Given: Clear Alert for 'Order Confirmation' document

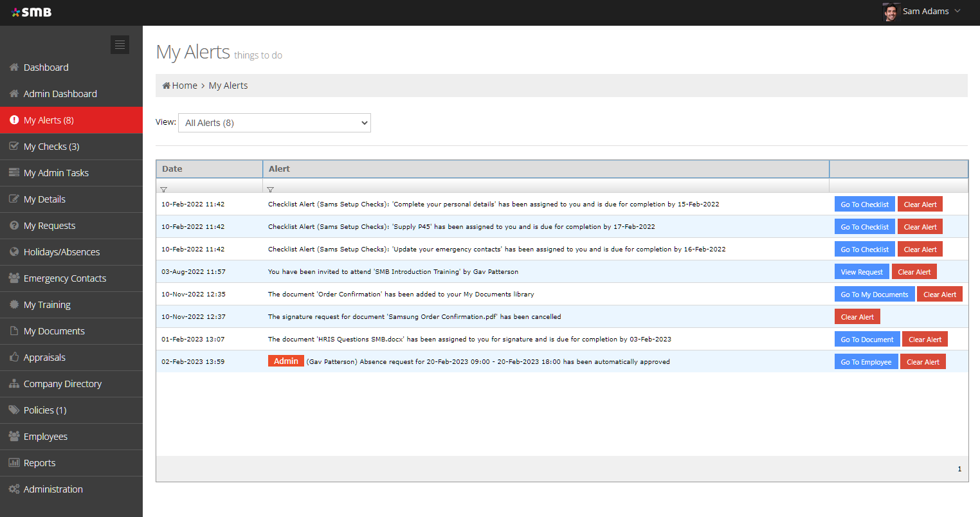Looking at the screenshot, I should coord(939,295).
